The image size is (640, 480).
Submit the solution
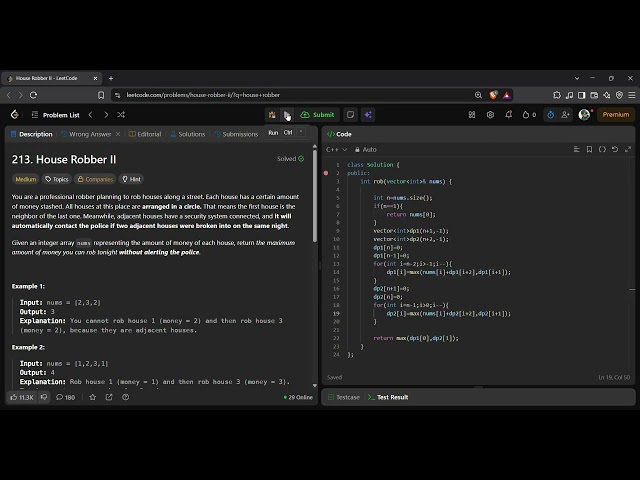(318, 115)
